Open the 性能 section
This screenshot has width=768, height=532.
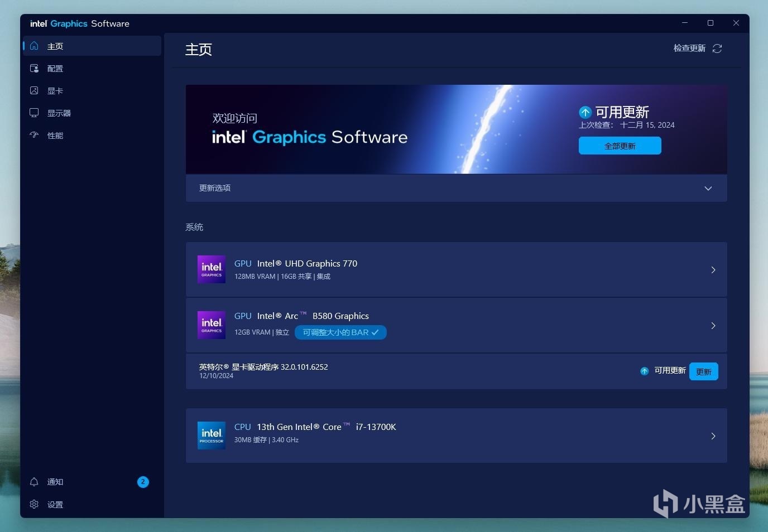[92, 135]
